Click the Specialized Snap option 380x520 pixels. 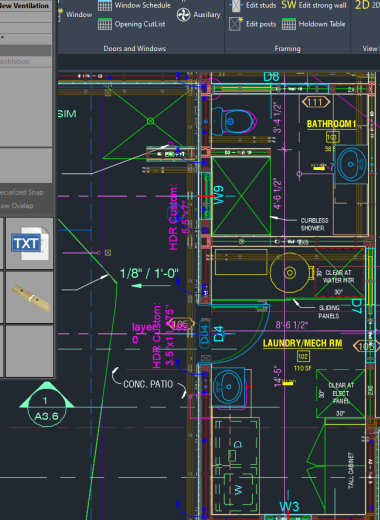tap(22, 192)
